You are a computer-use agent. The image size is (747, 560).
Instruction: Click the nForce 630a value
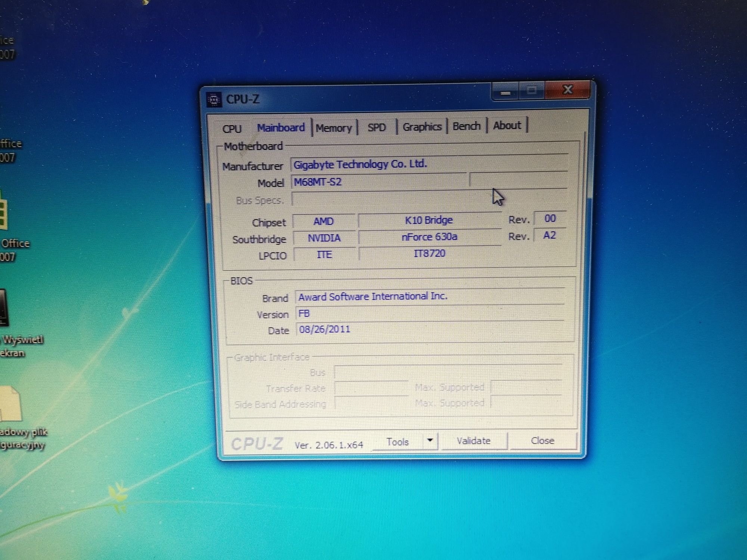[x=430, y=237]
